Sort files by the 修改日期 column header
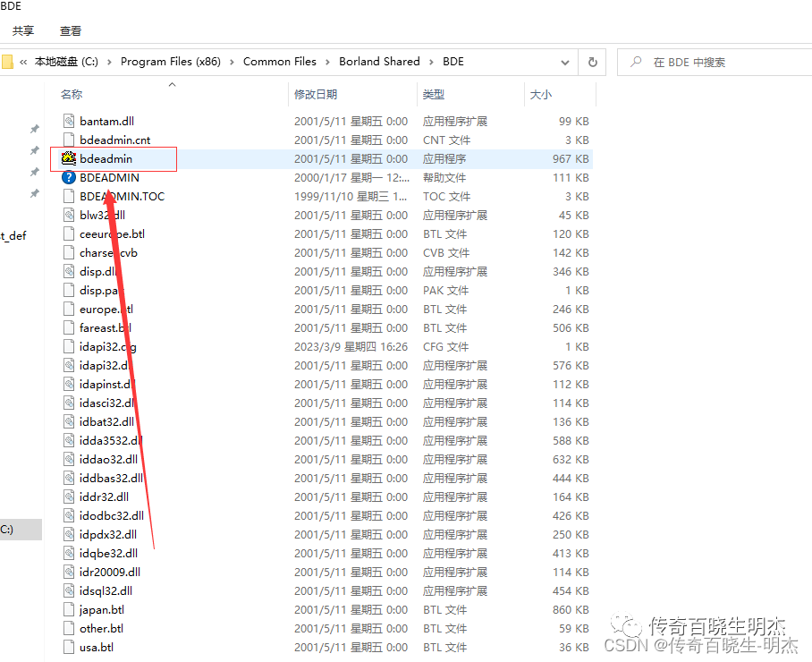The image size is (812, 662). tap(317, 95)
